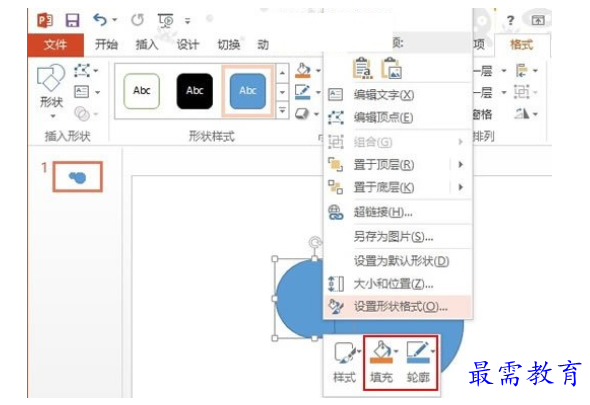Viewport: 590px width, 405px height.
Task: Click the Redo icon in quick access toolbar
Action: click(x=137, y=20)
